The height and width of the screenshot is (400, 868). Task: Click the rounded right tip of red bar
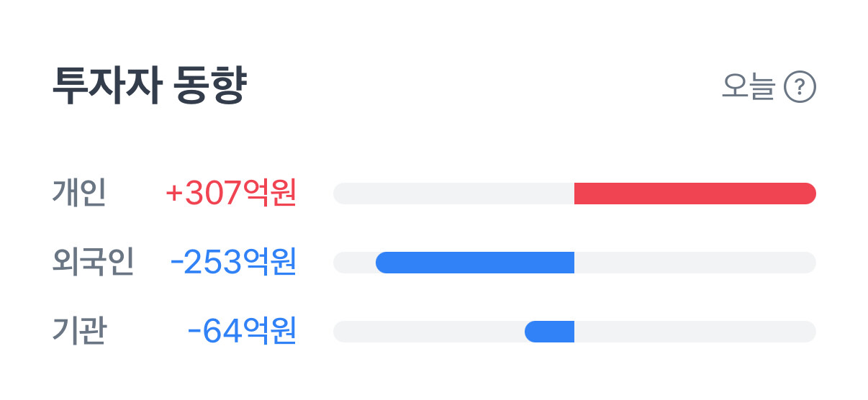[809, 194]
